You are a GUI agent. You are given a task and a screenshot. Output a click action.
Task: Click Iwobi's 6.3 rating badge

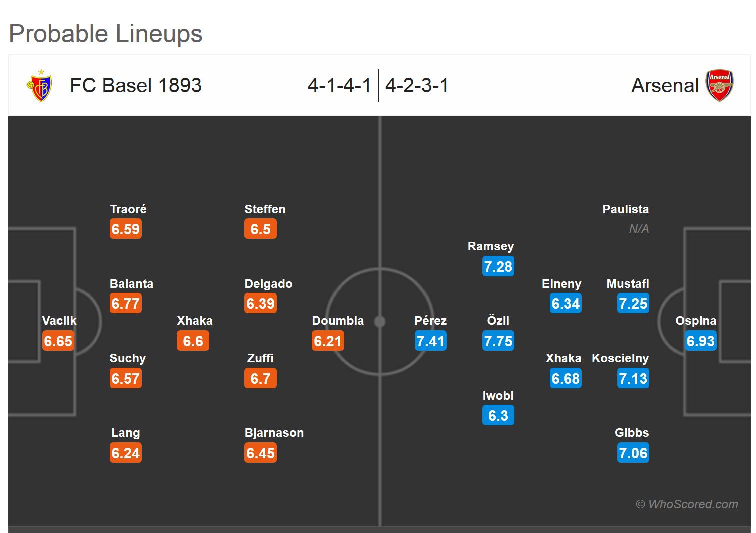[x=498, y=415]
